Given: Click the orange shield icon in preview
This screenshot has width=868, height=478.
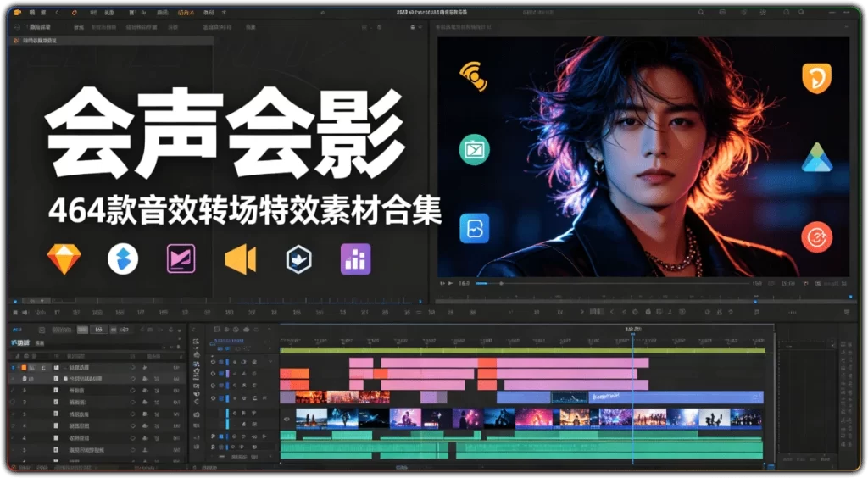Looking at the screenshot, I should tap(816, 78).
